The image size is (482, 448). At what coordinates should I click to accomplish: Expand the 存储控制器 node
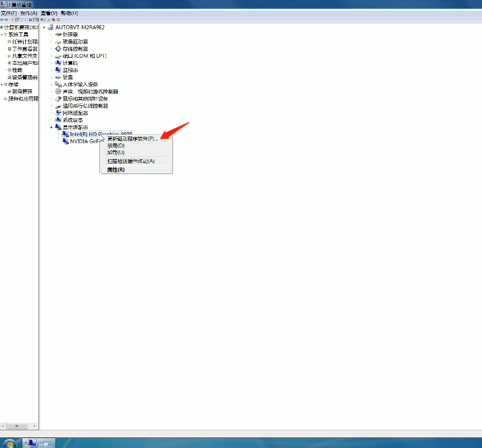pyautogui.click(x=51, y=49)
